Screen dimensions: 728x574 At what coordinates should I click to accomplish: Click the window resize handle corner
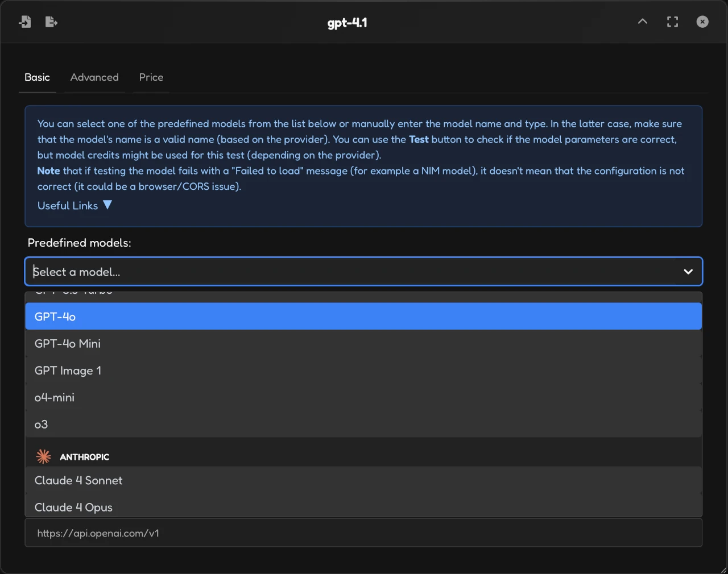[x=723, y=569]
